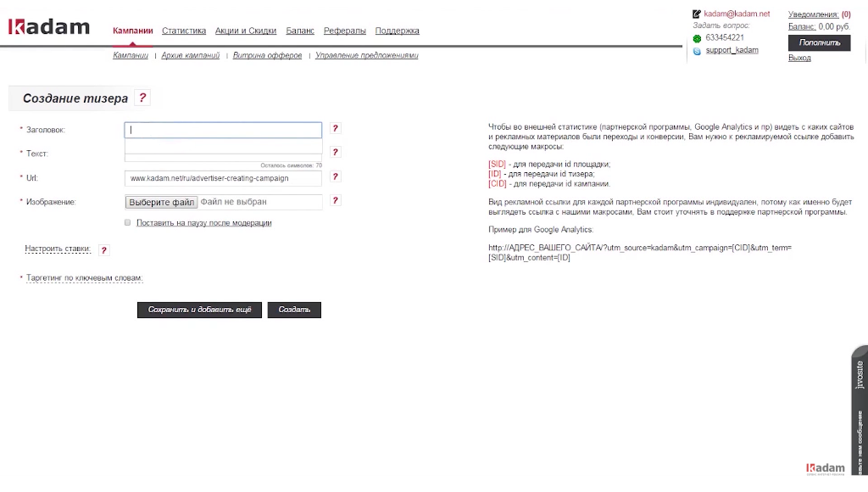Click help icon beside Текст field
Viewport: 868px width, 492px height.
point(335,153)
